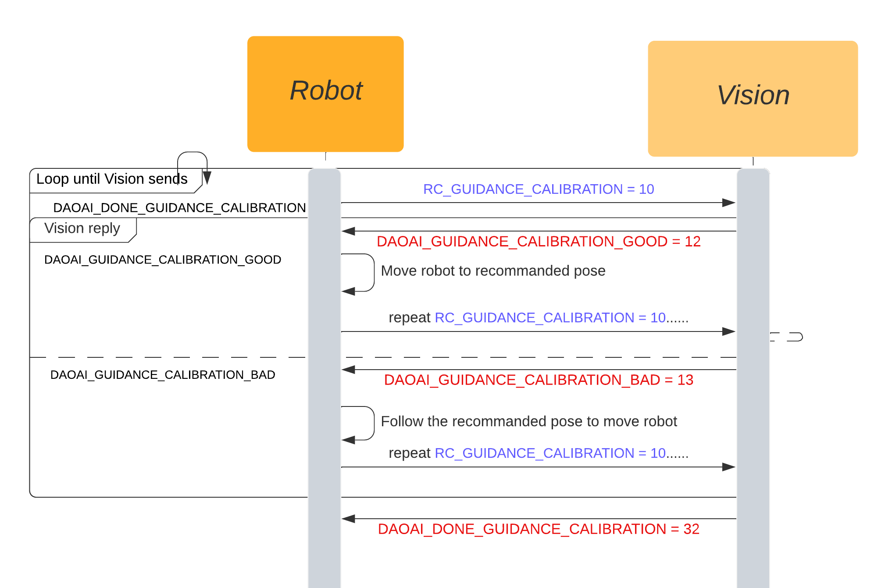Select 'Move robot to recommanded pose' text
This screenshot has height=588, width=892.
[x=493, y=271]
